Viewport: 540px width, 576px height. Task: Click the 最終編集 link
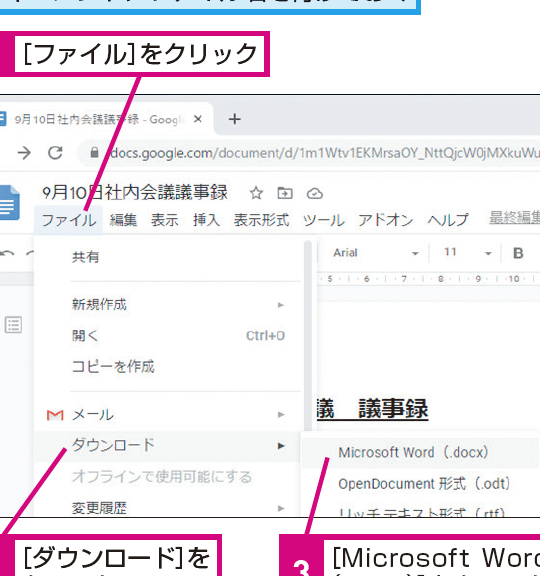pos(514,218)
